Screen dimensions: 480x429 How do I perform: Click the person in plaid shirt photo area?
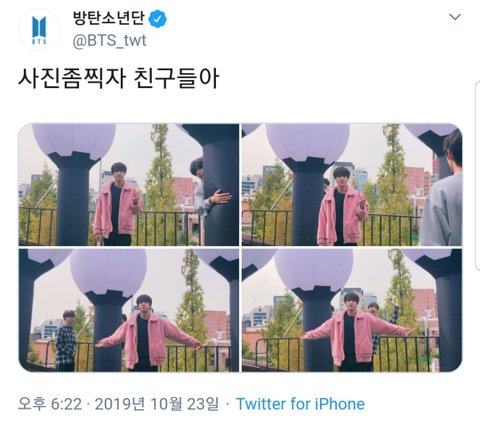pyautogui.click(x=66, y=341)
